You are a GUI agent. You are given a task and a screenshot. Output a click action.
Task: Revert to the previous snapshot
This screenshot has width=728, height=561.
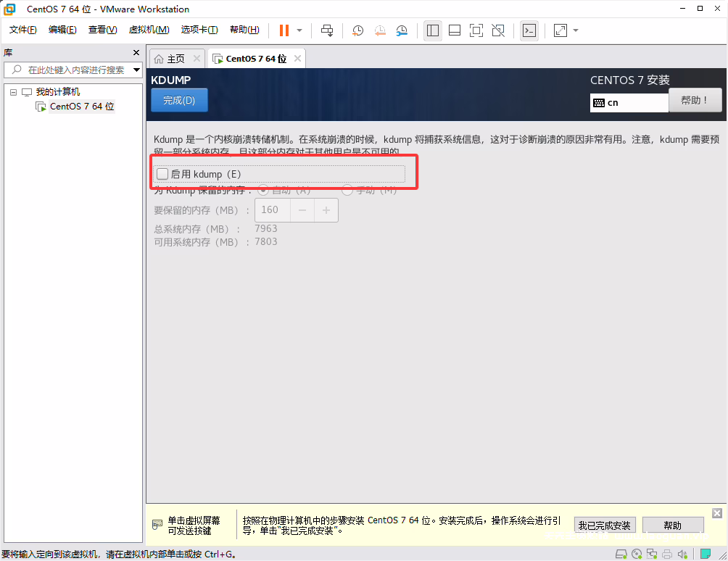point(380,30)
